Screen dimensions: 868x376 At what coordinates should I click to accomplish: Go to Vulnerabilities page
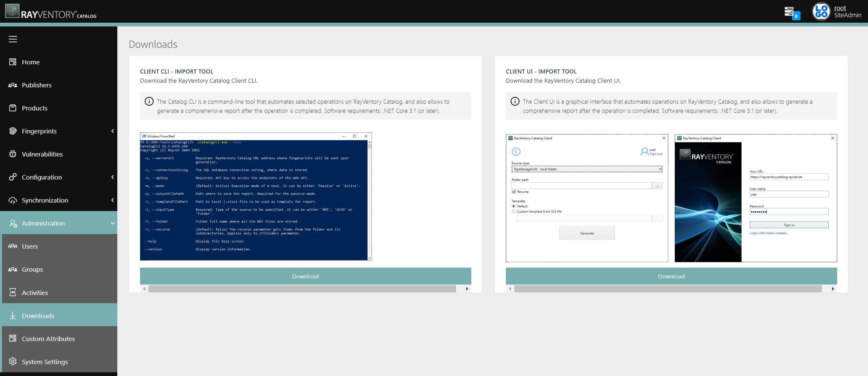pos(59,154)
